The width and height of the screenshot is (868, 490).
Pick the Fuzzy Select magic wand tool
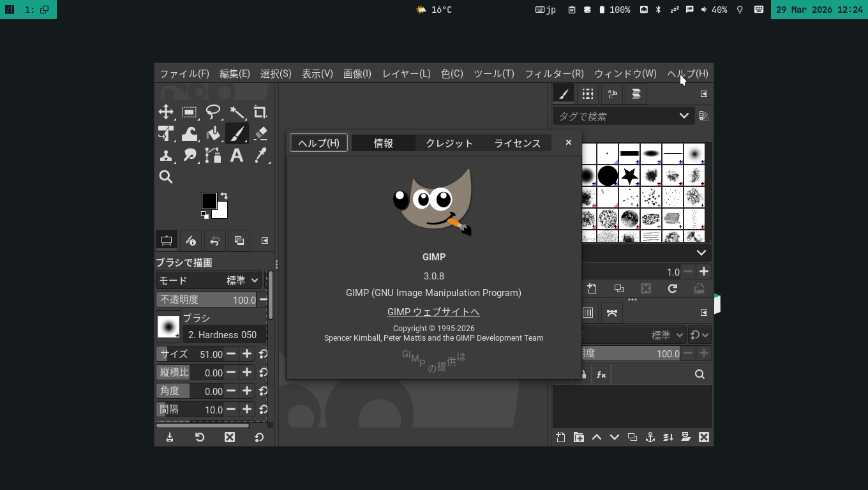pyautogui.click(x=237, y=112)
